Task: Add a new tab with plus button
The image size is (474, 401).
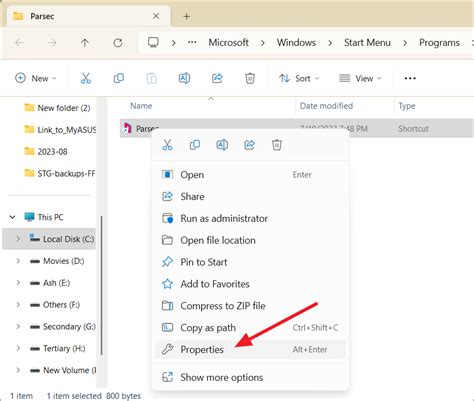Action: point(187,16)
